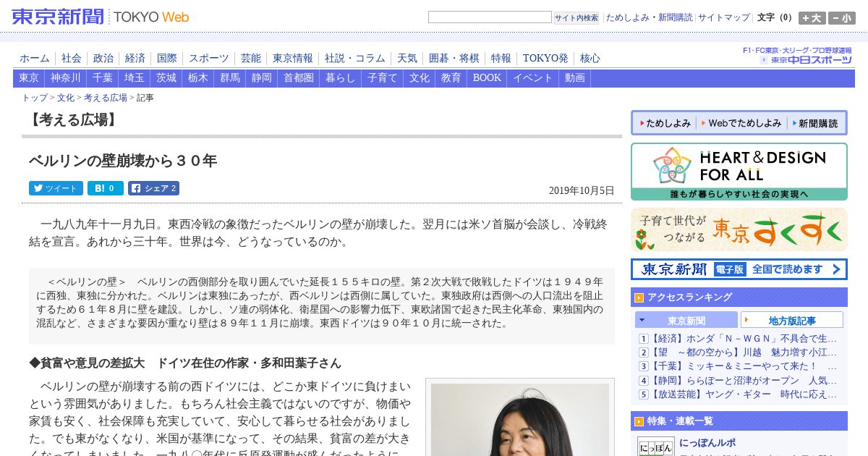Click トップ in the breadcrumb
Image resolution: width=868 pixels, height=456 pixels.
pos(35,97)
